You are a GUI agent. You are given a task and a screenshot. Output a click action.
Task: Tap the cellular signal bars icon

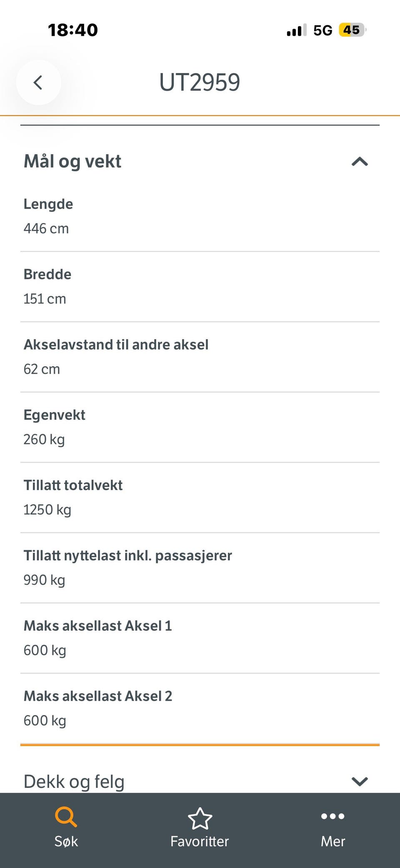[296, 30]
